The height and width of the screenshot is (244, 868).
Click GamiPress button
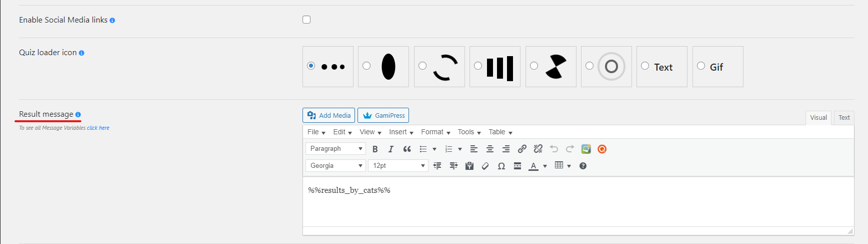tap(383, 115)
